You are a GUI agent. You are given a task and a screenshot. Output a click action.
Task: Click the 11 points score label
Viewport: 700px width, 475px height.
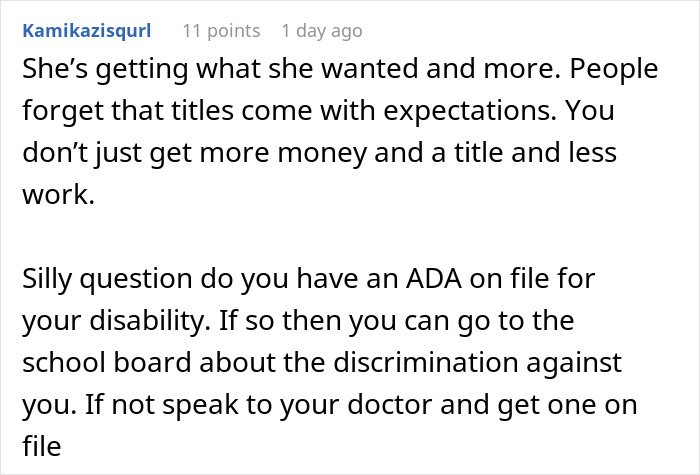tap(221, 31)
